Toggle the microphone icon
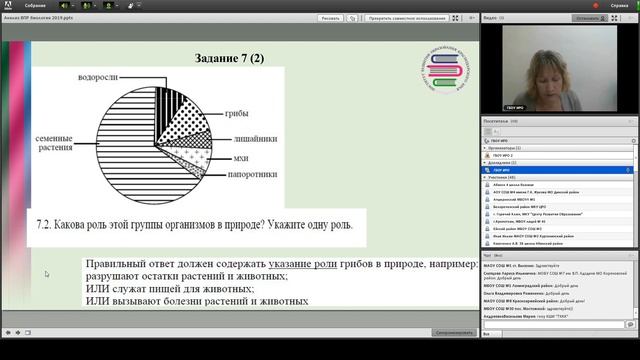This screenshot has width=640, height=360. 86,6
